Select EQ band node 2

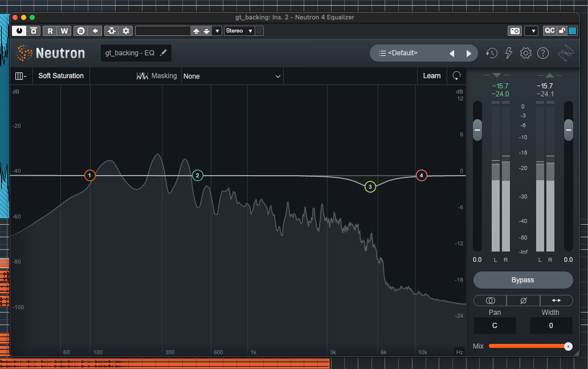[198, 175]
